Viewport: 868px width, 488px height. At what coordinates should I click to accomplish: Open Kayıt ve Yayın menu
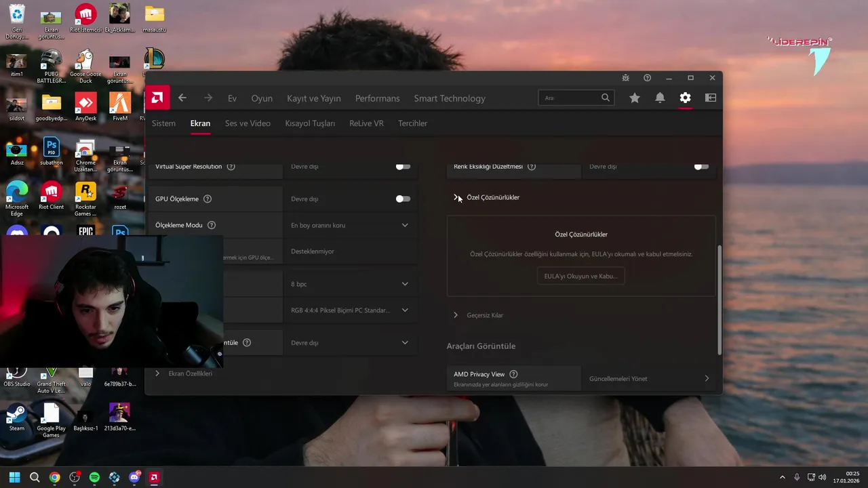[314, 98]
